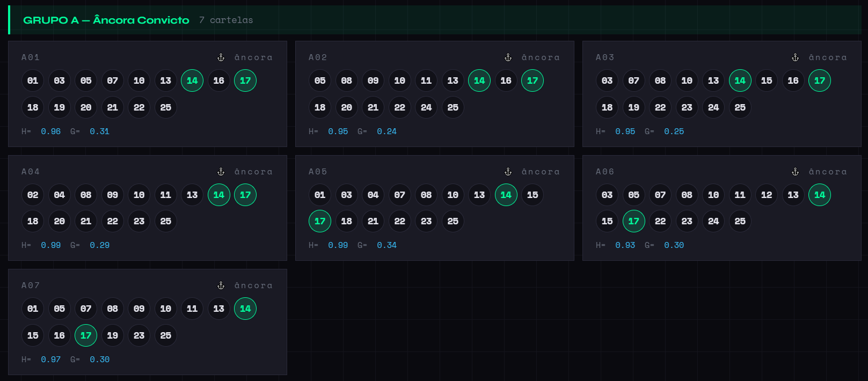Pick number 02 in card A04

pyautogui.click(x=33, y=195)
